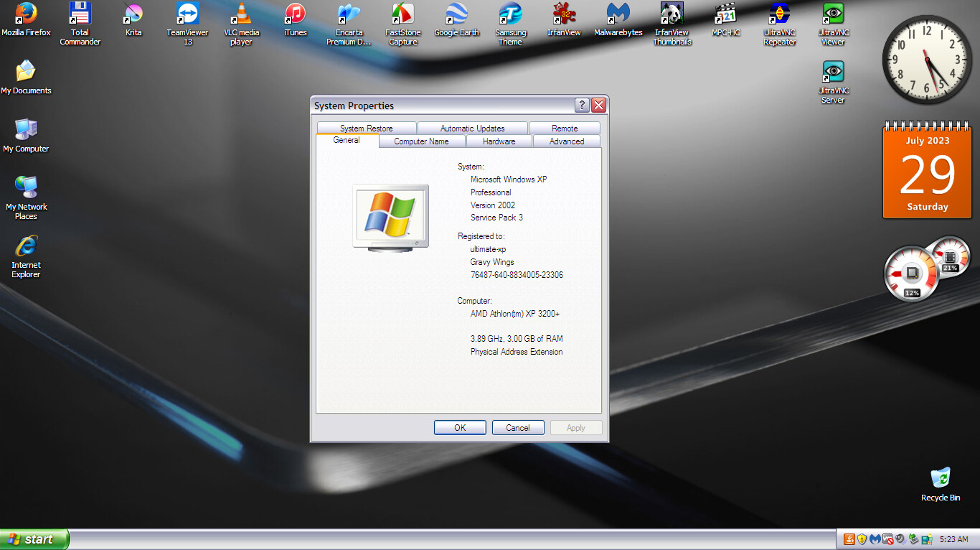Click the Krita desktop icon

pyautogui.click(x=133, y=14)
